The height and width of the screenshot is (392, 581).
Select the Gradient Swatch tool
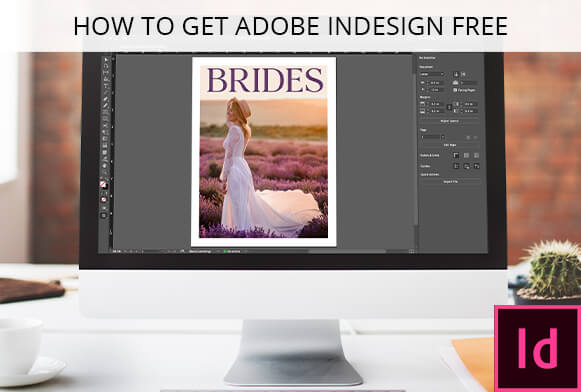pos(105,139)
